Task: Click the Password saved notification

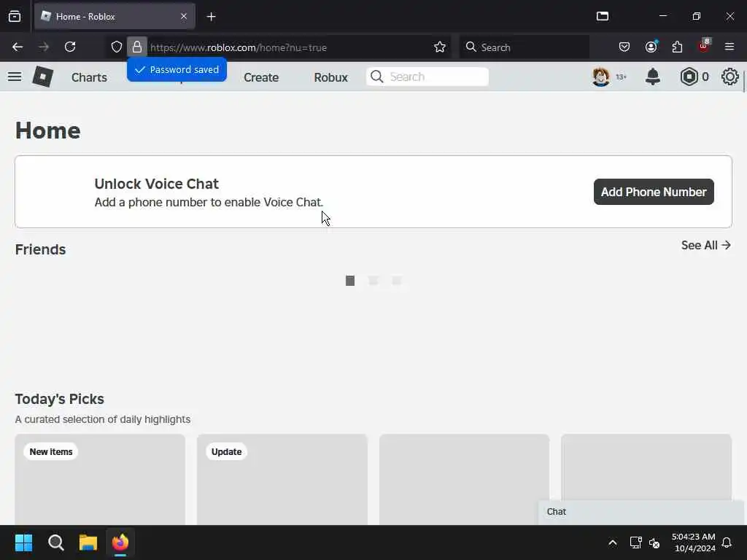Action: coord(177,69)
